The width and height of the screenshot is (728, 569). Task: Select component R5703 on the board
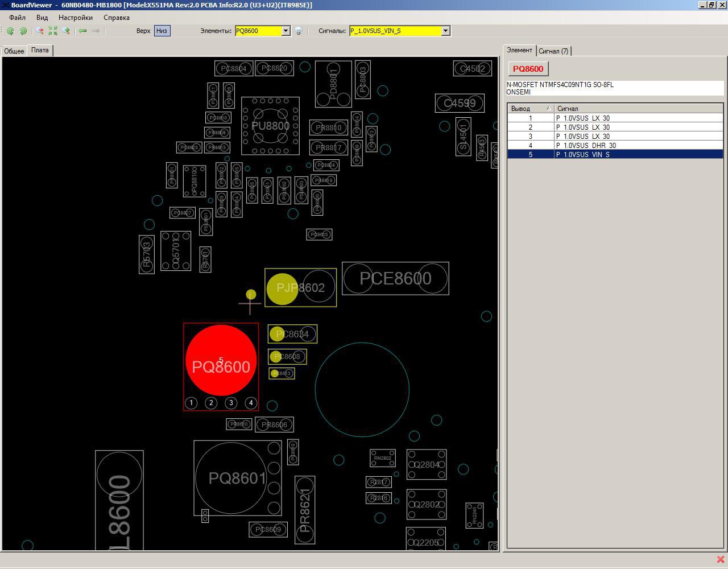[x=147, y=254]
